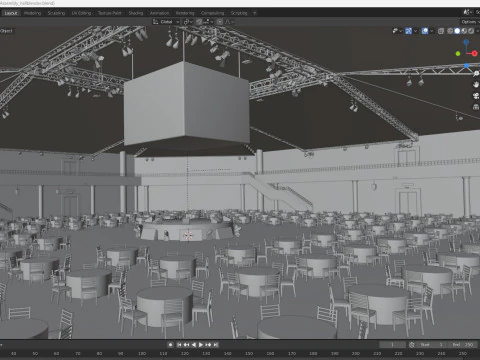Screen dimensions: 480x360
Task: Expand the overlays settings dropdown arrow
Action: tap(432, 31)
